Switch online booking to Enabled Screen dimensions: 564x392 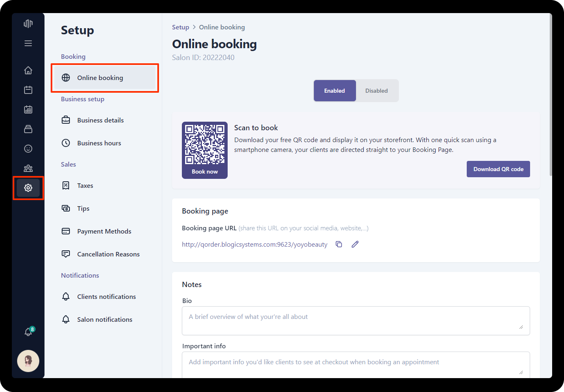(334, 91)
